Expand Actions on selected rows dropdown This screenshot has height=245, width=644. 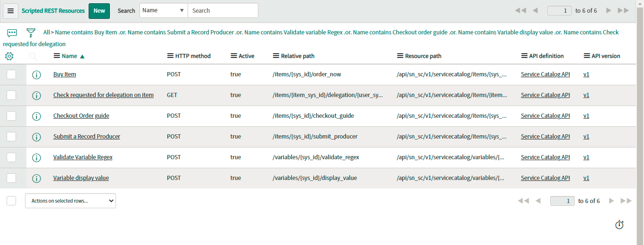70,201
